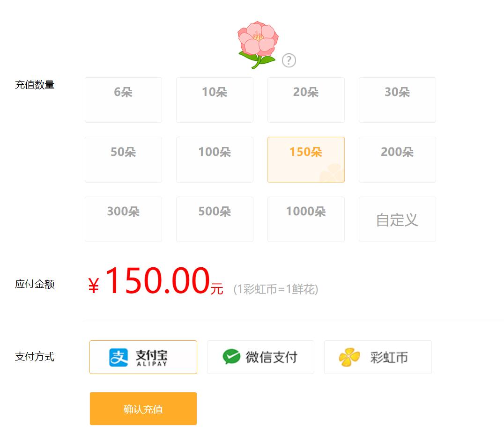504x433 pixels.
Task: Select the 500朵 recharge amount
Action: [x=215, y=219]
